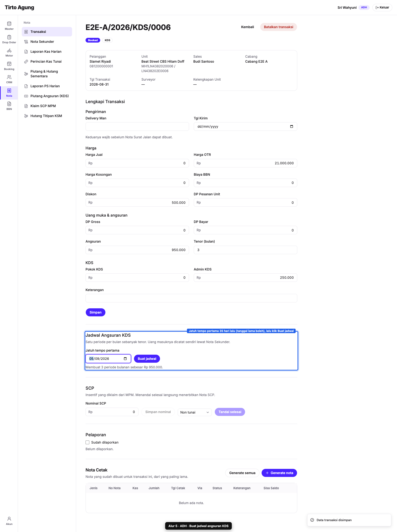Click the DP Gross field

pyautogui.click(x=137, y=230)
